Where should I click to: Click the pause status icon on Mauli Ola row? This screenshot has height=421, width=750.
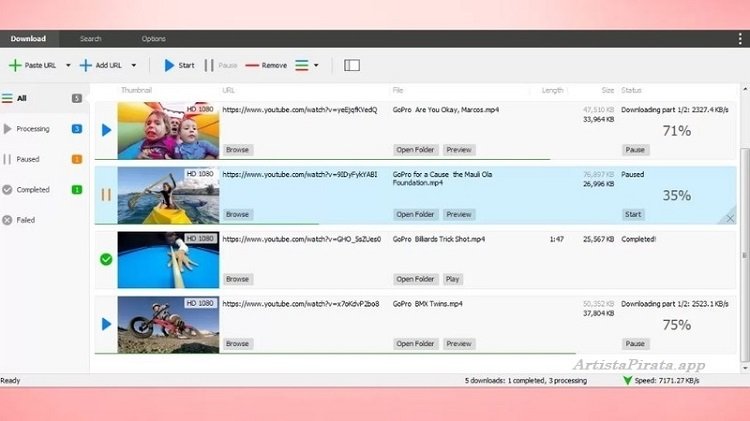[106, 194]
